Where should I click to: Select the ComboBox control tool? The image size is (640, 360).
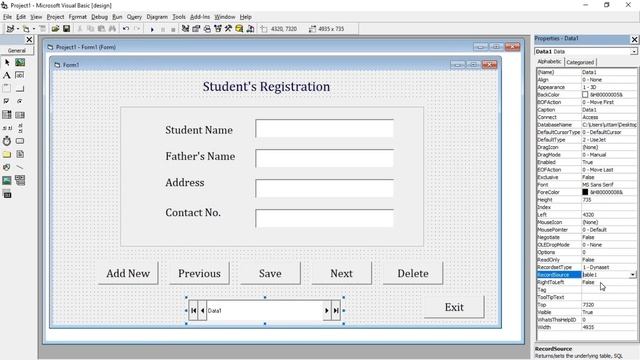[x=7, y=115]
